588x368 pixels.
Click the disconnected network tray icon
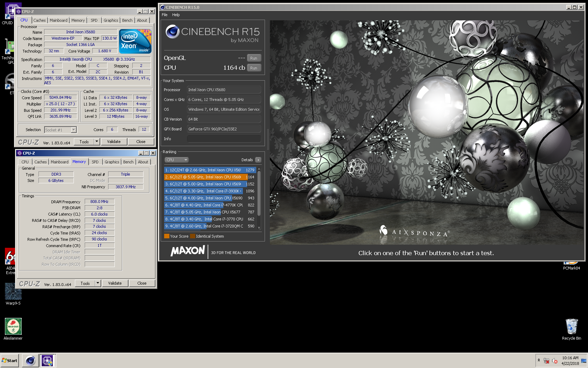[x=546, y=361]
